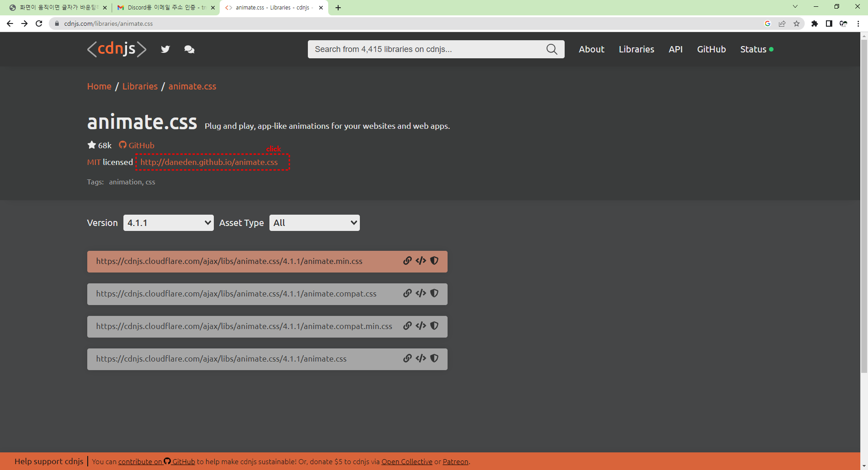
Task: Select the animate.compat.min.css URL text
Action: 244,326
